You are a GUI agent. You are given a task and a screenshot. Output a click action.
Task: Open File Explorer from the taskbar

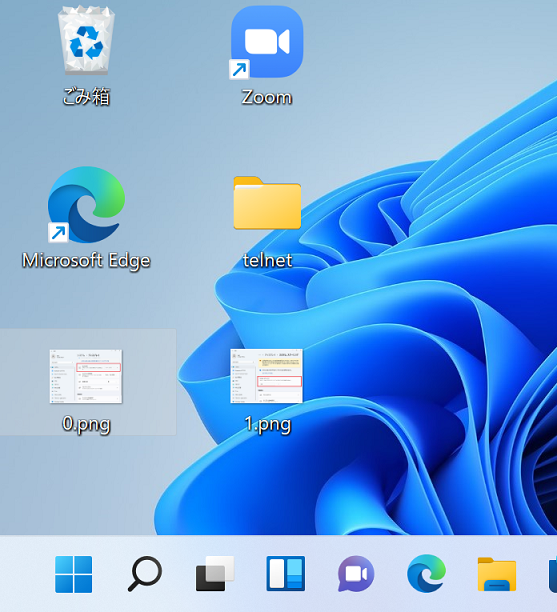point(497,574)
